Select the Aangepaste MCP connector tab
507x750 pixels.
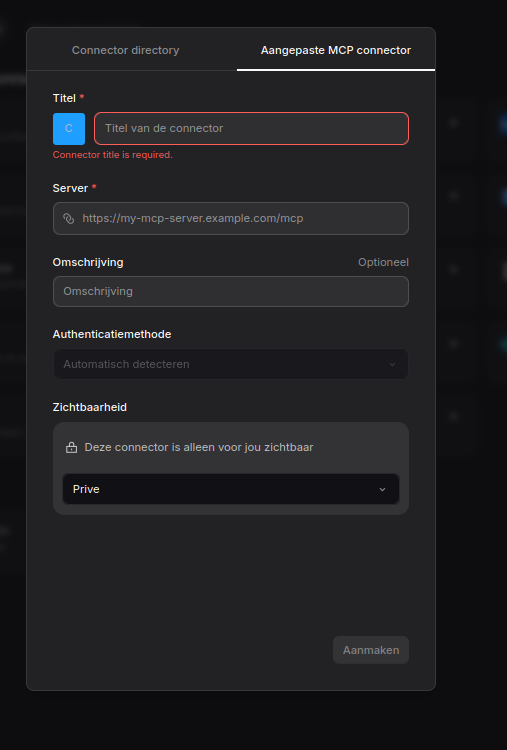click(x=336, y=50)
